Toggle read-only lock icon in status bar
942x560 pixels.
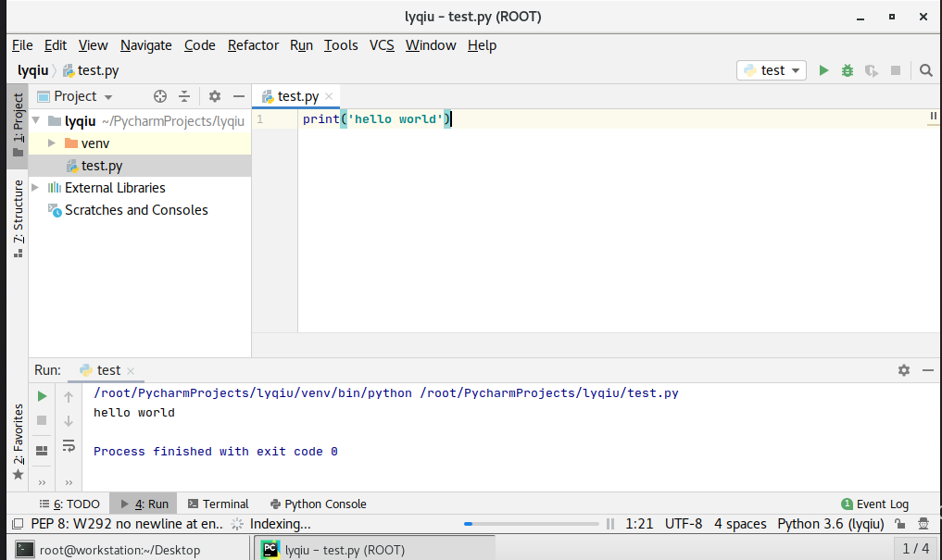coord(900,524)
